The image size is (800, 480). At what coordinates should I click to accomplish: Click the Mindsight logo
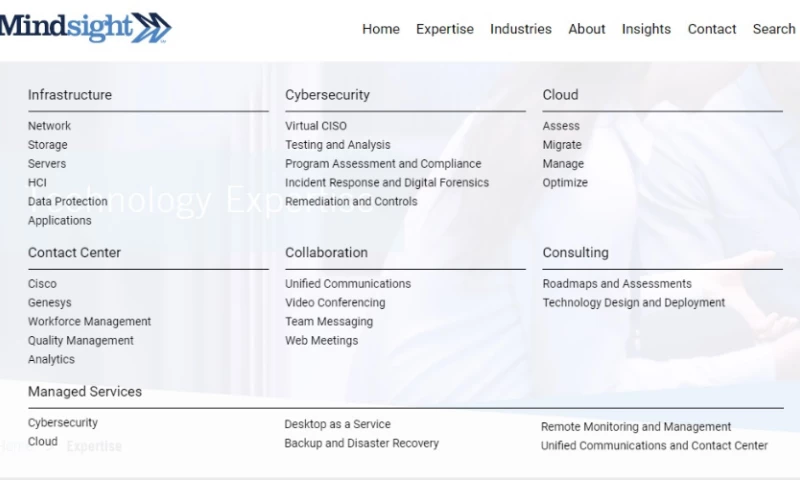click(85, 27)
